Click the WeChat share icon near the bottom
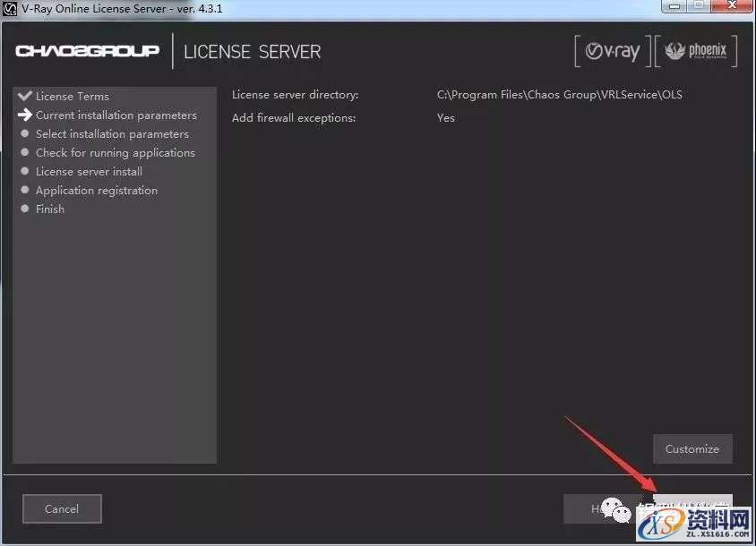This screenshot has width=756, height=546. pos(616,508)
